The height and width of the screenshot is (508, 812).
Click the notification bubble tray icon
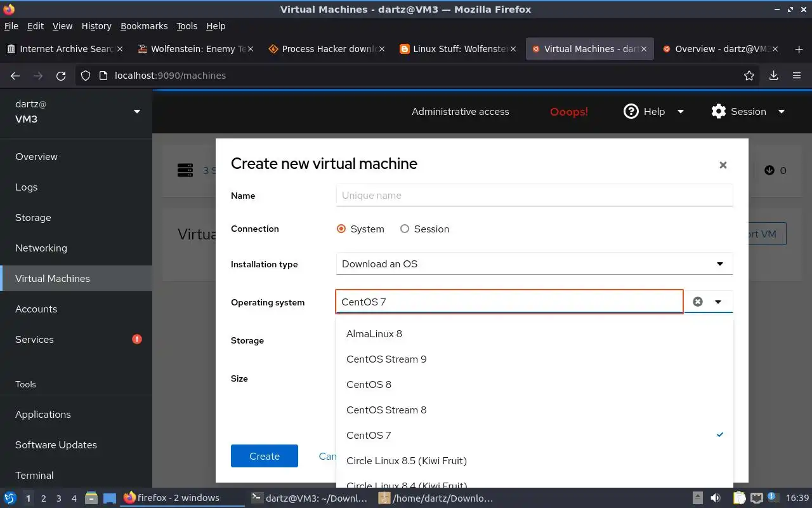773,498
